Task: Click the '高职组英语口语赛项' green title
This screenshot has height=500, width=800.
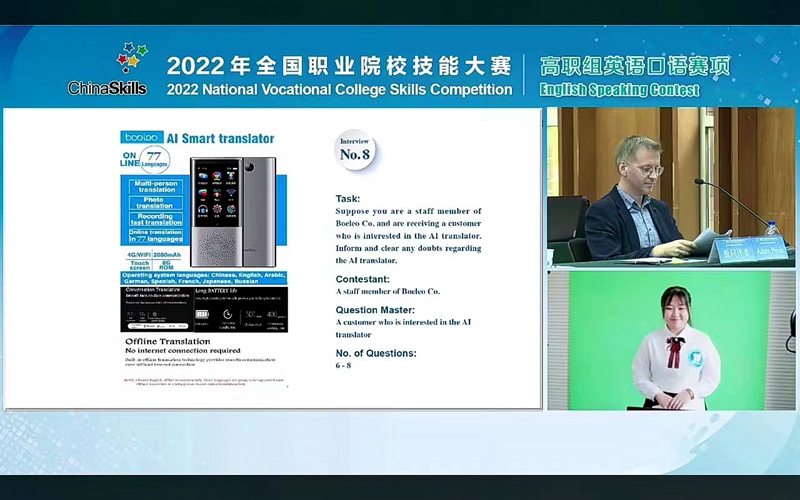Action: pyautogui.click(x=635, y=66)
